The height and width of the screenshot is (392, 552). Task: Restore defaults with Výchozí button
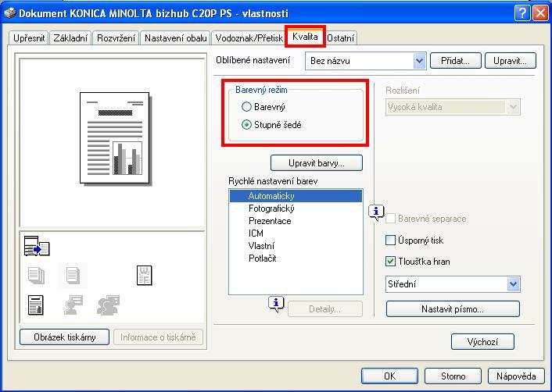pos(482,341)
